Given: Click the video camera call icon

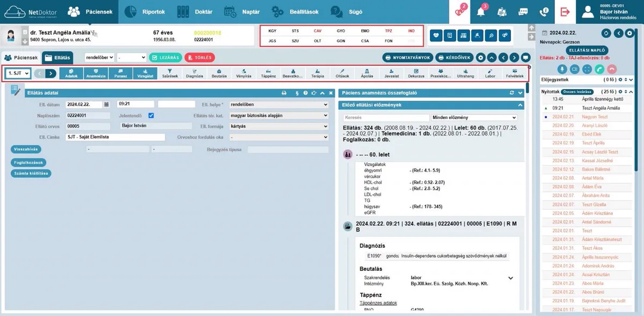Looking at the screenshot, I should click(x=575, y=69).
